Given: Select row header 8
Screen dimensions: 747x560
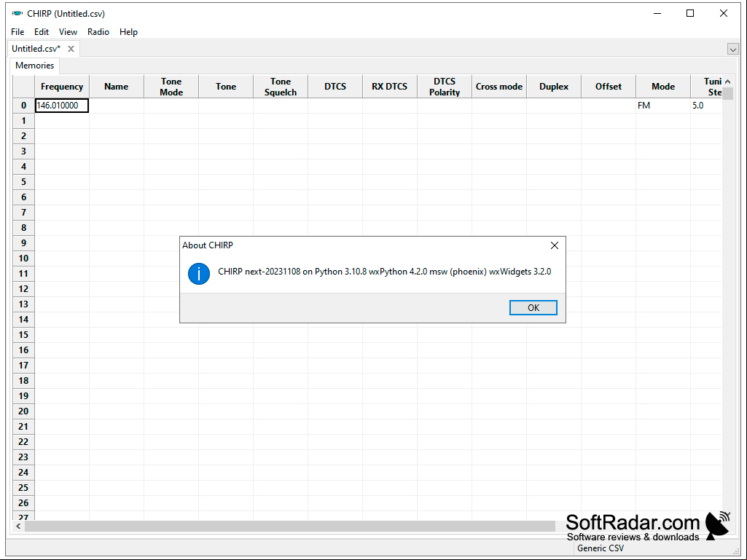Looking at the screenshot, I should [x=24, y=228].
